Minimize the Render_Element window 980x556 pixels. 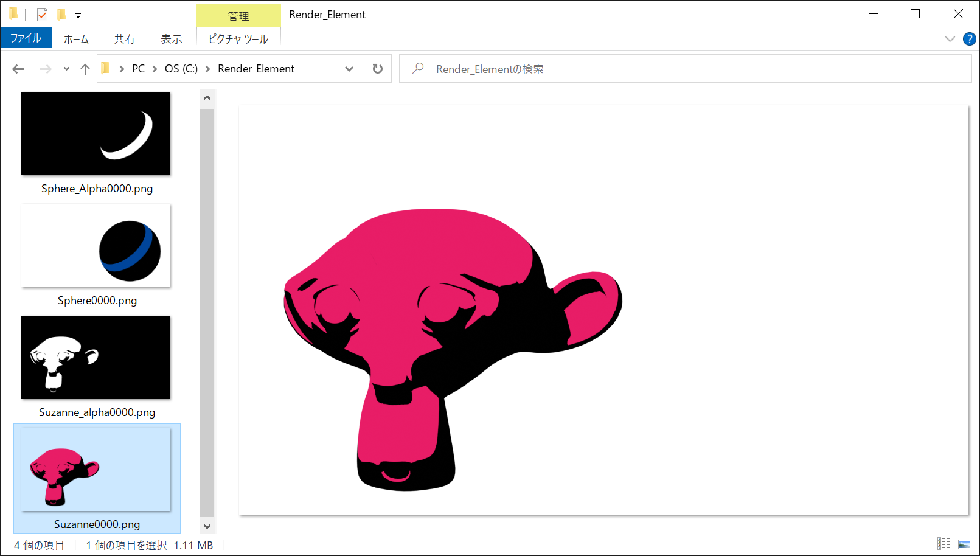click(x=874, y=14)
